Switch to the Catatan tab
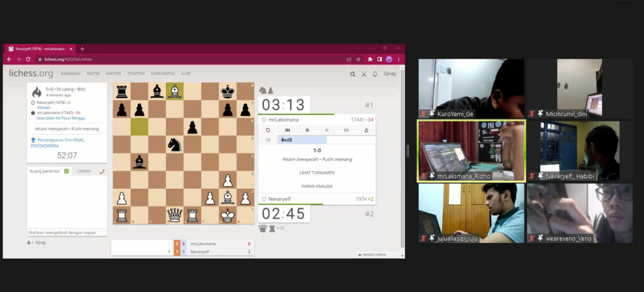Screen dimensions: 644x292 tap(84, 171)
